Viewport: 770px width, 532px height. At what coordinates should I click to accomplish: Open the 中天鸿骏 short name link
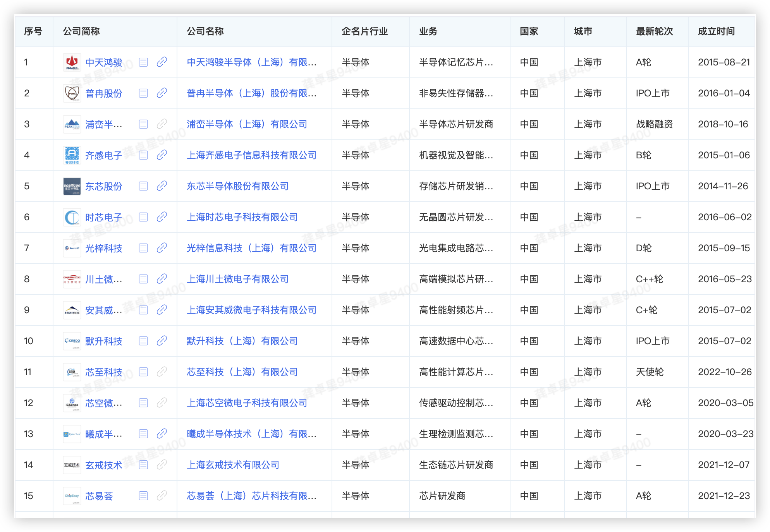(104, 62)
